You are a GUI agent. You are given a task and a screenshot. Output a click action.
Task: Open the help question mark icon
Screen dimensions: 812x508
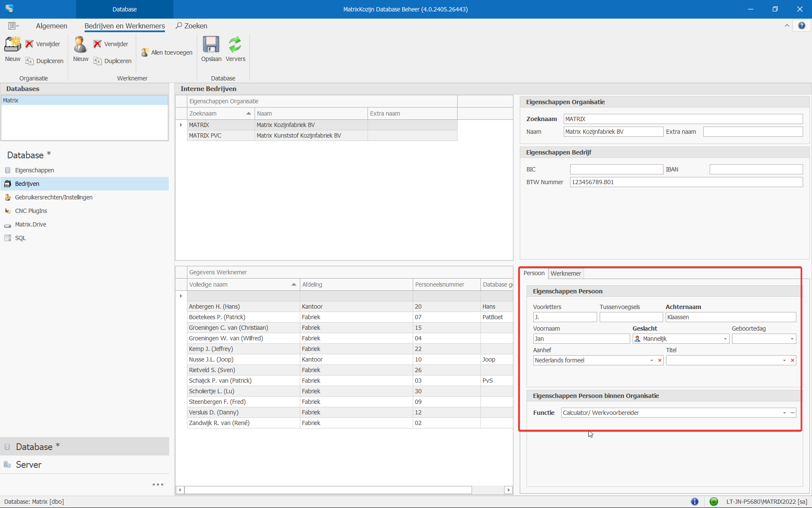801,26
